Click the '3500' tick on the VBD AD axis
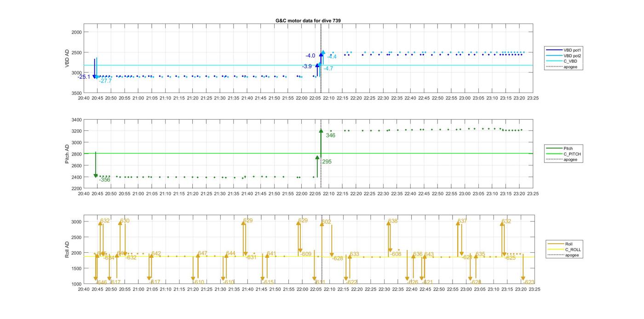Viewport: 644px width, 319px height. pyautogui.click(x=77, y=93)
